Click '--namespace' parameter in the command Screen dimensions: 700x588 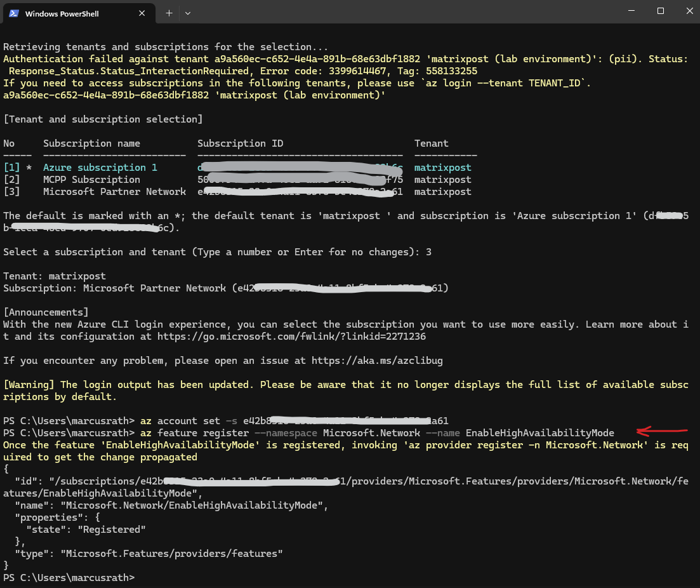[286, 433]
